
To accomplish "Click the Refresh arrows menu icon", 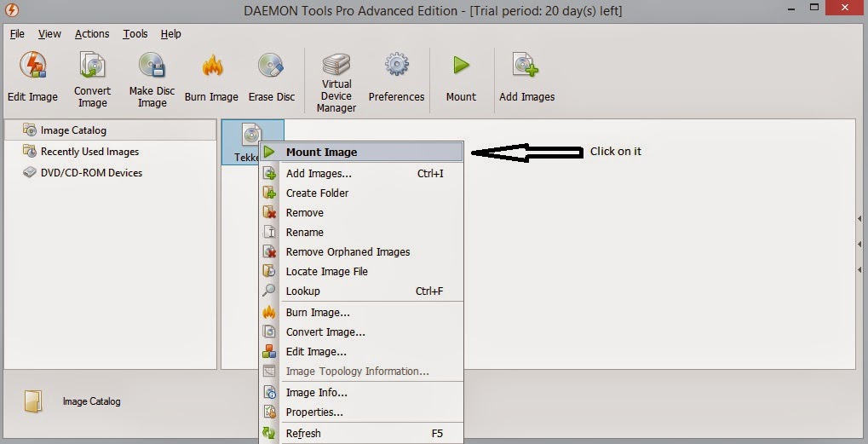I will 269,433.
